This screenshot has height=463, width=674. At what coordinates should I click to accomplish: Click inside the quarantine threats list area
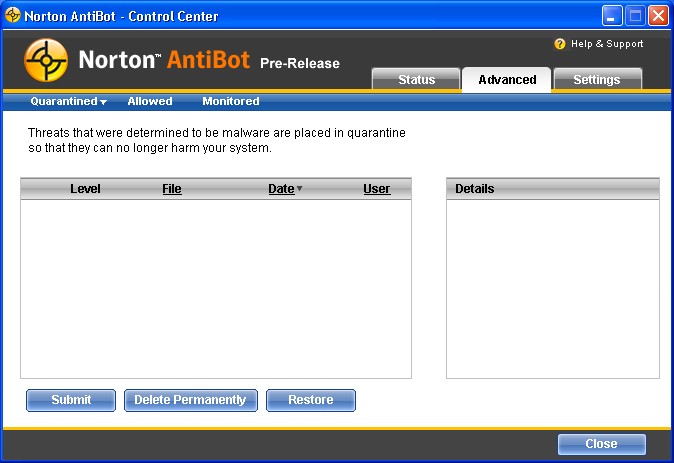coord(216,288)
